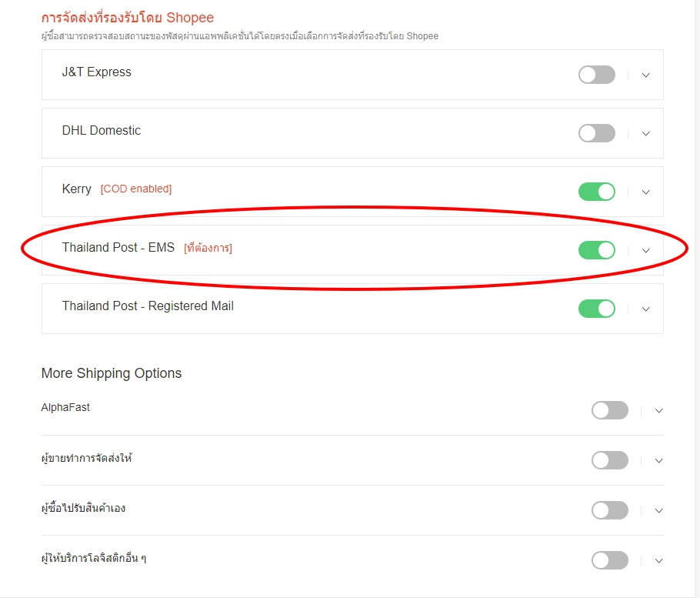Viewport: 700px width, 598px height.
Task: Toggle on ผู้ขายทำการจัดส่งให้ option
Action: click(x=610, y=460)
